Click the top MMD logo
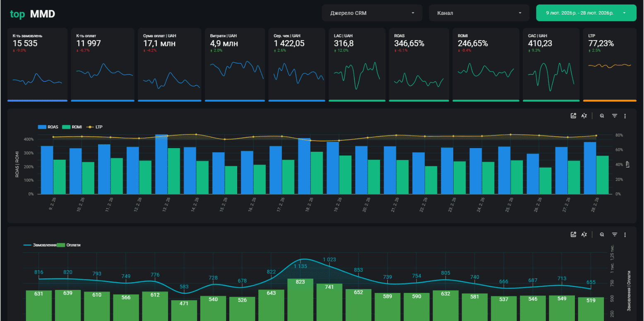Screen dimensions: 644x321 tap(32, 14)
